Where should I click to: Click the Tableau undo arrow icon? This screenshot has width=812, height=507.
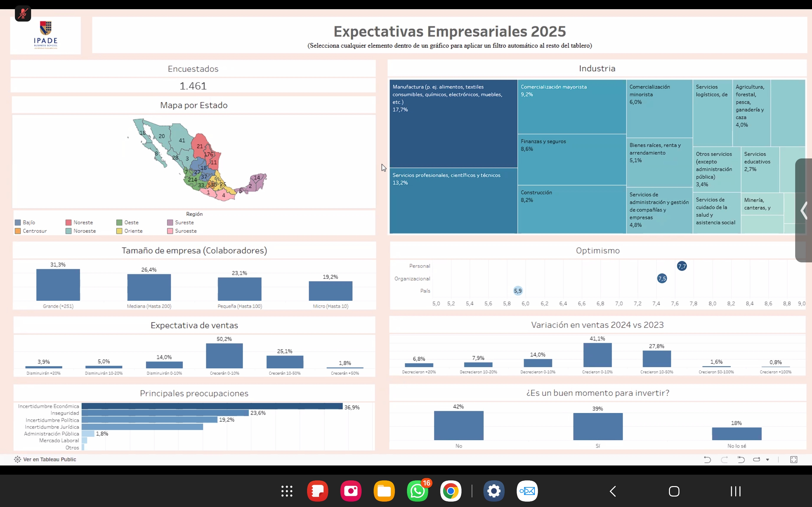pyautogui.click(x=707, y=459)
